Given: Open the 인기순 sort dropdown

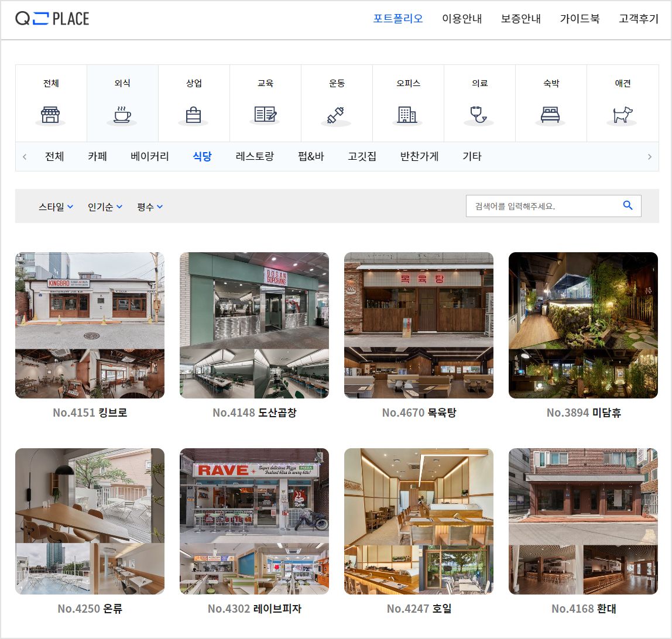Looking at the screenshot, I should [105, 207].
